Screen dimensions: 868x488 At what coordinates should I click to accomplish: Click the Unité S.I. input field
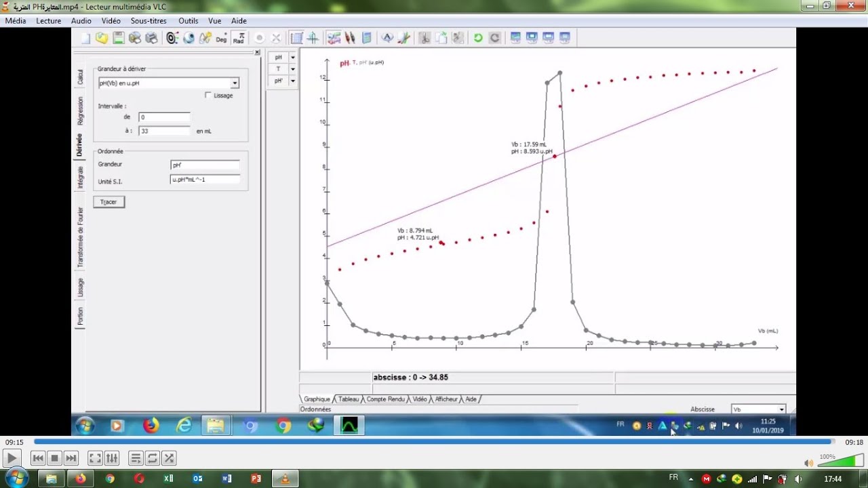205,180
